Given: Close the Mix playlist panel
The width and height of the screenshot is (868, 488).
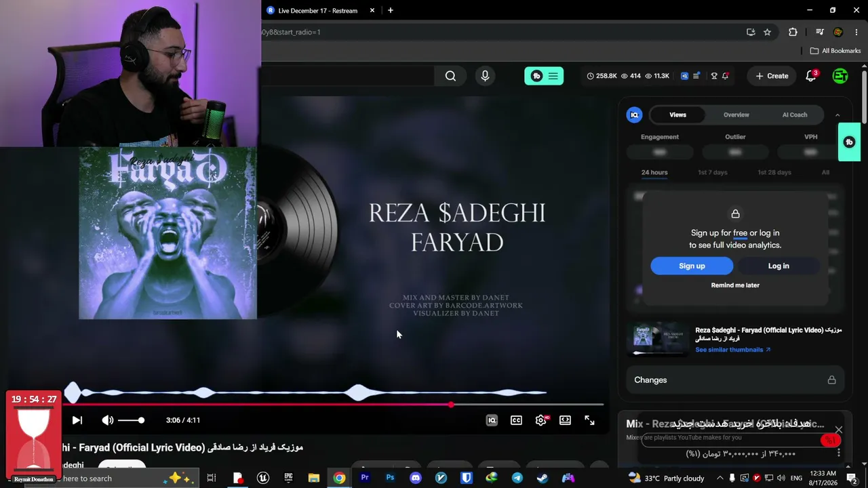Looking at the screenshot, I should (839, 430).
